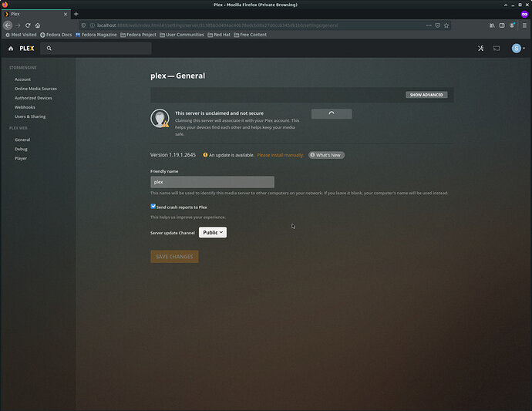Open Plex settings wrench icon

tap(481, 49)
